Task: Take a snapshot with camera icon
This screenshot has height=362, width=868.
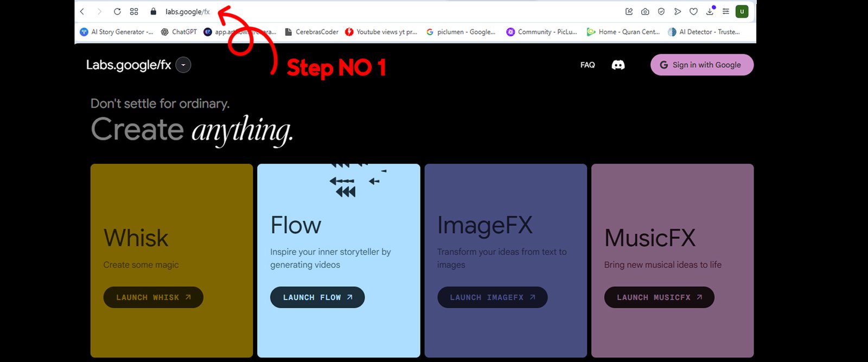Action: 645,11
